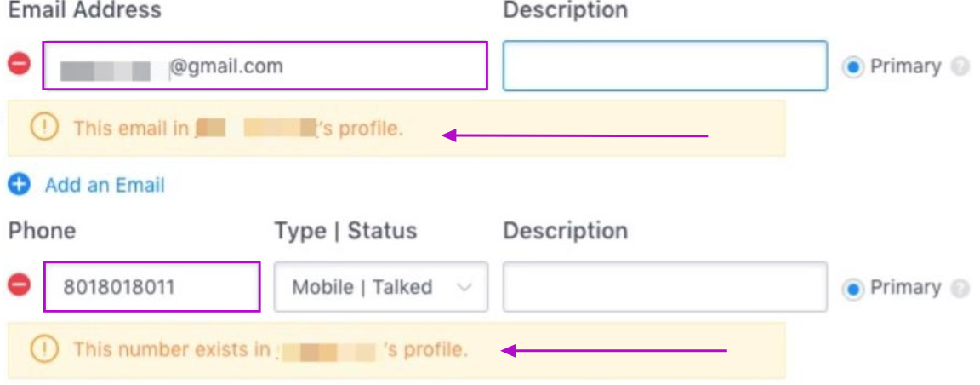Click the "This email in" warning banner
Image resolution: width=980 pixels, height=385 pixels.
pos(595,129)
